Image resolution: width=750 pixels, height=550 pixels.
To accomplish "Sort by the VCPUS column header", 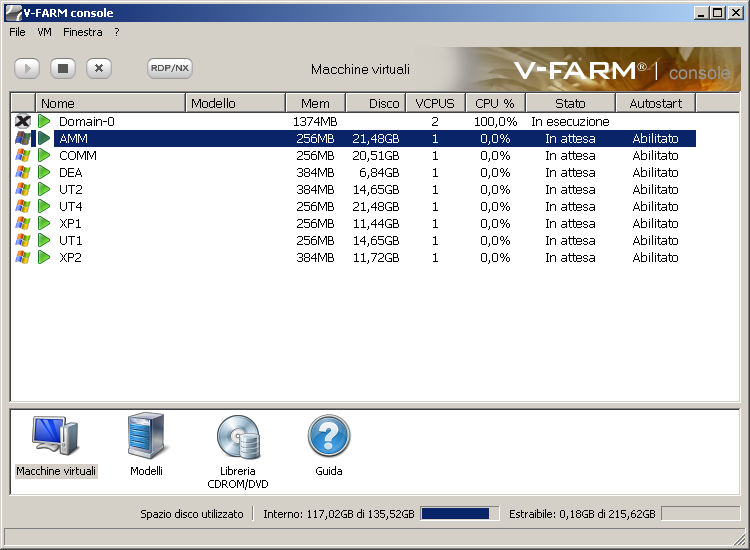I will pyautogui.click(x=435, y=103).
